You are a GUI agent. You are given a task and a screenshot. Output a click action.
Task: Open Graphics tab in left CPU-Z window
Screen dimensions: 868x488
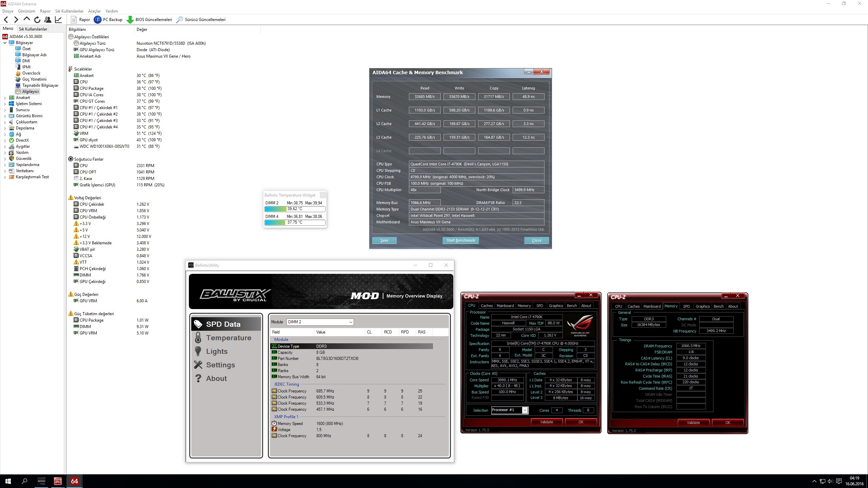tap(556, 306)
